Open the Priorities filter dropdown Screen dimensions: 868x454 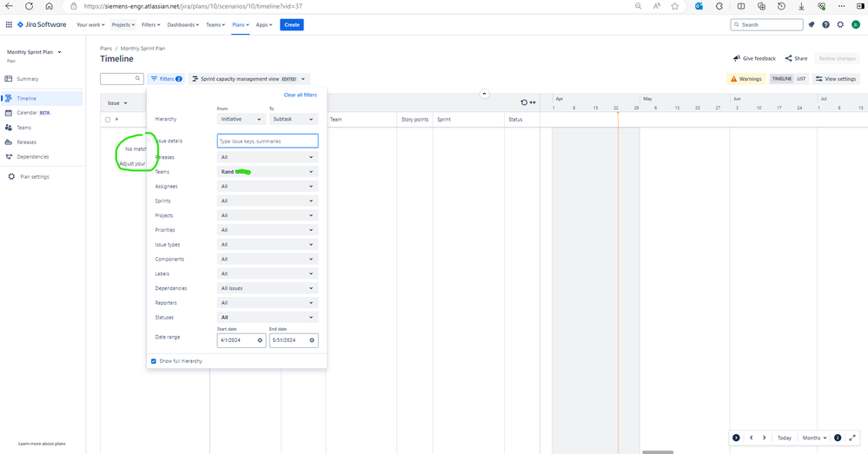click(268, 229)
